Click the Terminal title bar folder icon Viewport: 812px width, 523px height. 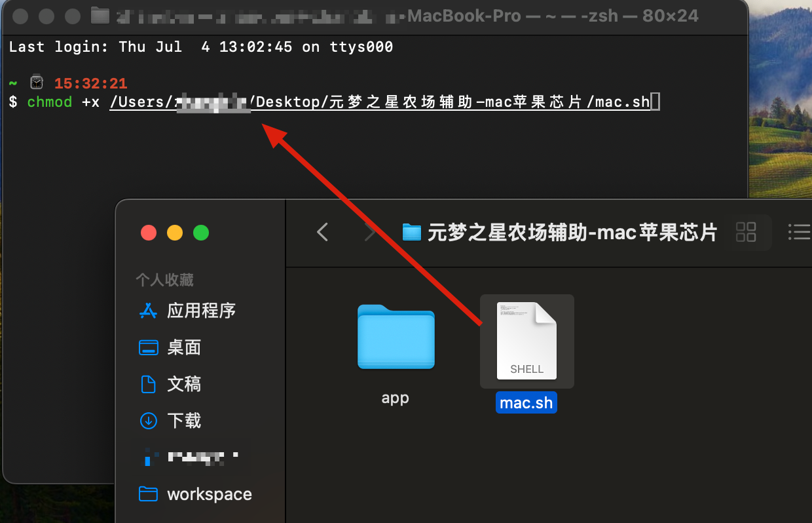[100, 15]
